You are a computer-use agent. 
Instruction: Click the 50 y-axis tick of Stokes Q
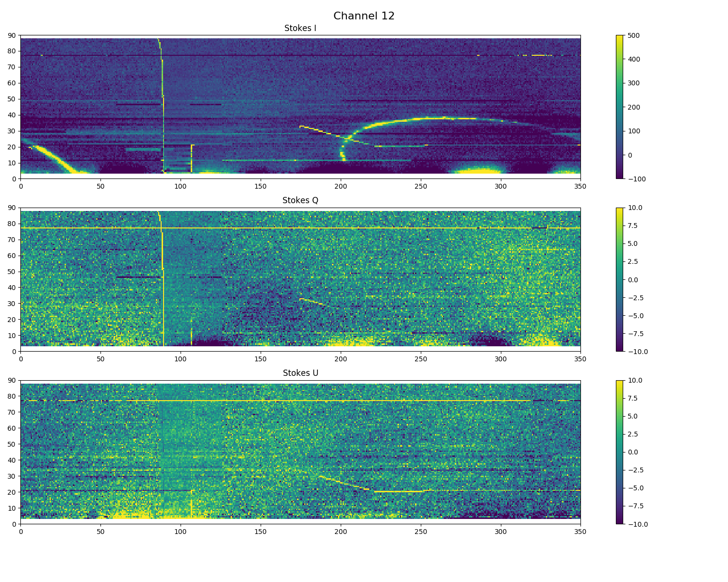[x=12, y=272]
